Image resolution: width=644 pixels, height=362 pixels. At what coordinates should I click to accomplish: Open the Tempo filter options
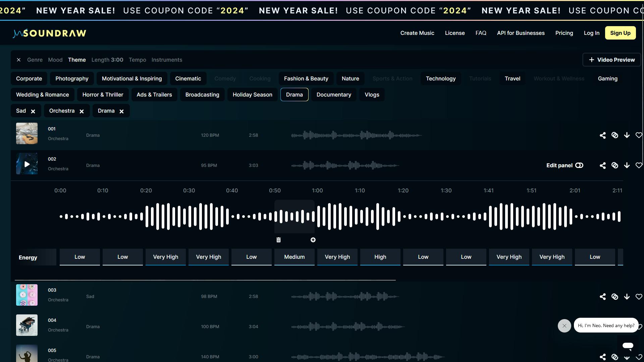[137, 60]
